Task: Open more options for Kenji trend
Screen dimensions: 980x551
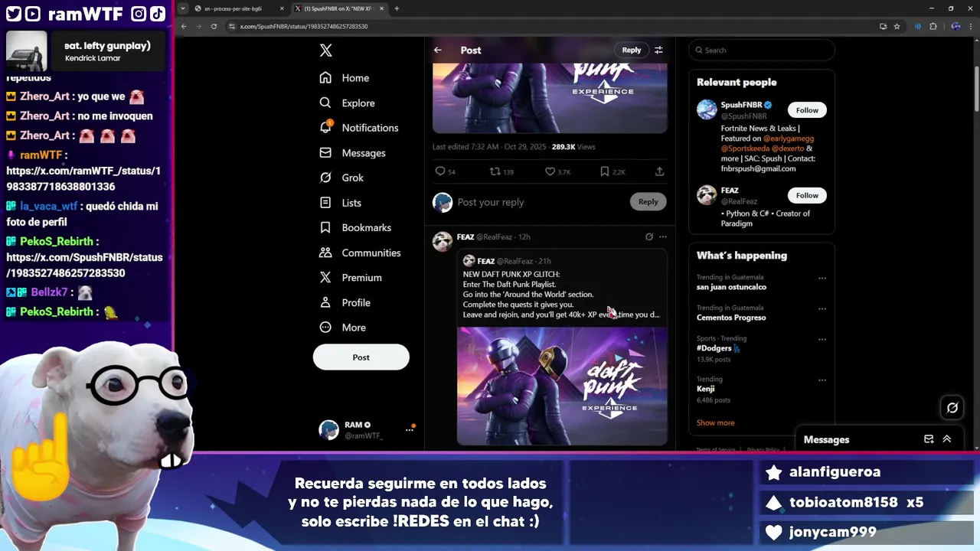Action: pos(822,380)
